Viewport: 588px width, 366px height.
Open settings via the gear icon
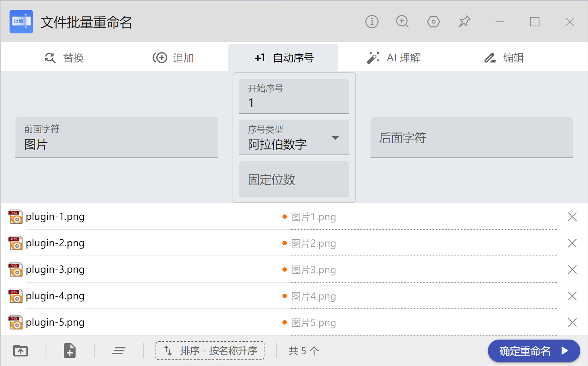coord(433,22)
